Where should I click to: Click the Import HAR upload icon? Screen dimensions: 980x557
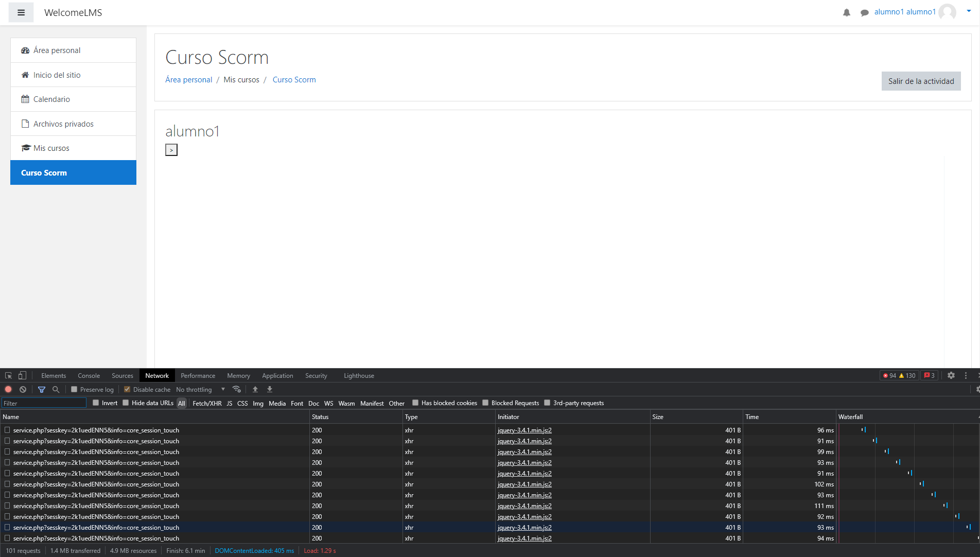click(255, 390)
